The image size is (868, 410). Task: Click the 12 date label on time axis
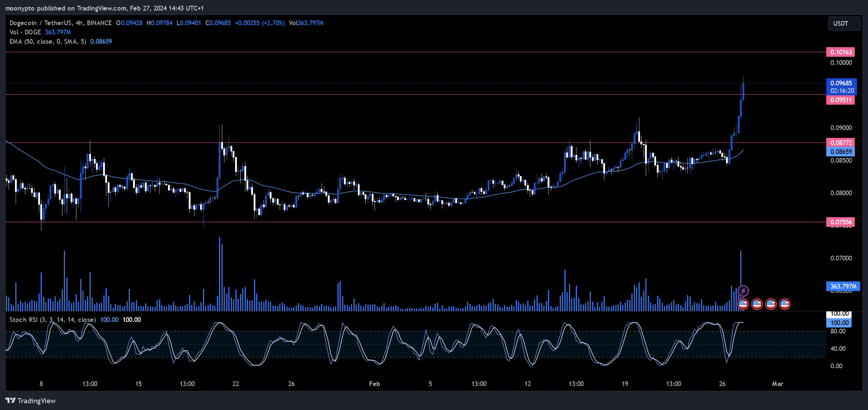click(x=528, y=384)
